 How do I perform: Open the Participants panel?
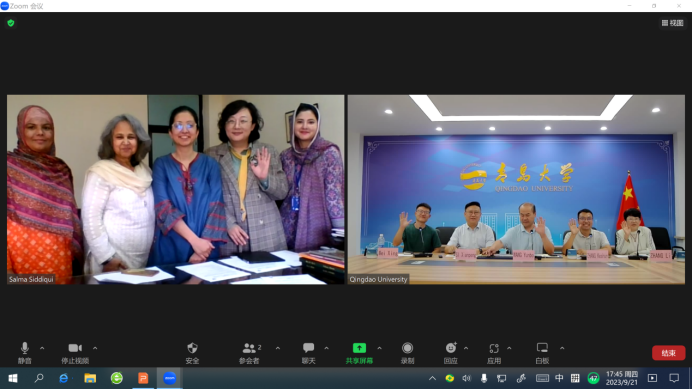click(x=250, y=353)
